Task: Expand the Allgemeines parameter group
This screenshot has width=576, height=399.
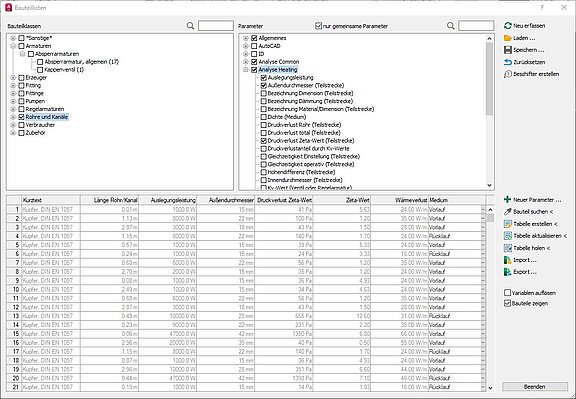Action: 246,38
